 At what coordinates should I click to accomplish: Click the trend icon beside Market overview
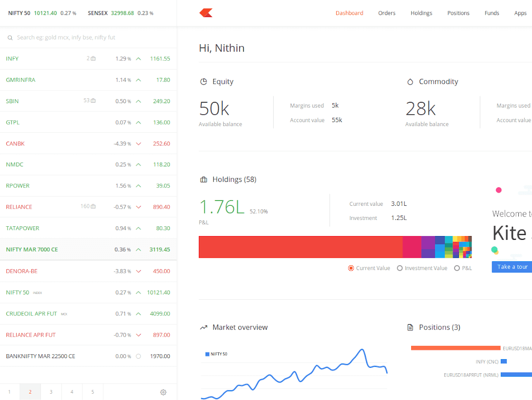[x=204, y=327]
